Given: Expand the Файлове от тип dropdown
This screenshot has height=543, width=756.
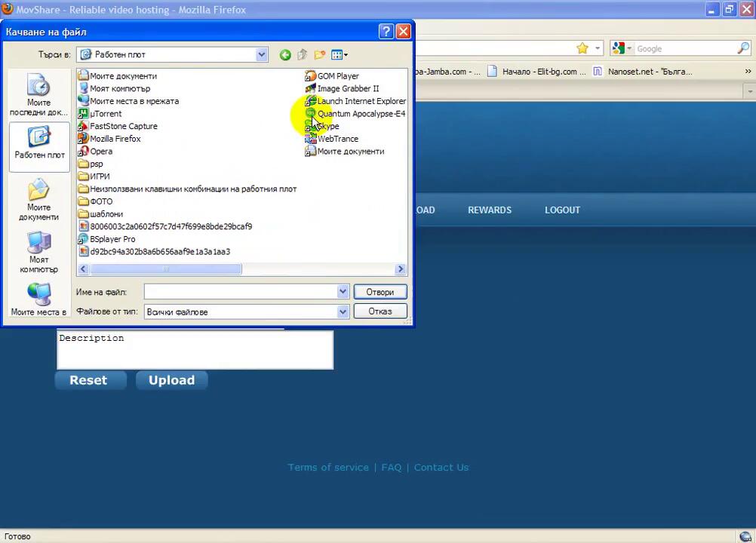Looking at the screenshot, I should (x=343, y=311).
